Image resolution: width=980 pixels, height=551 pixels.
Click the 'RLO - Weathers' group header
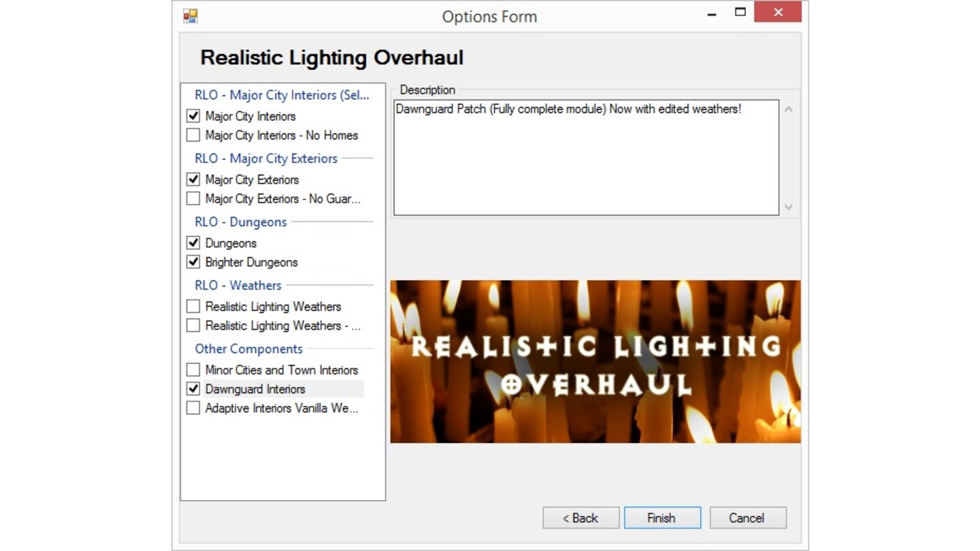238,285
